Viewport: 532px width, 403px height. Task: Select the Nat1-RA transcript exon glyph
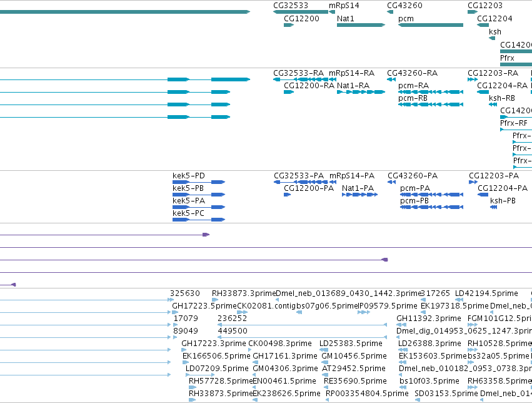pyautogui.click(x=361, y=92)
